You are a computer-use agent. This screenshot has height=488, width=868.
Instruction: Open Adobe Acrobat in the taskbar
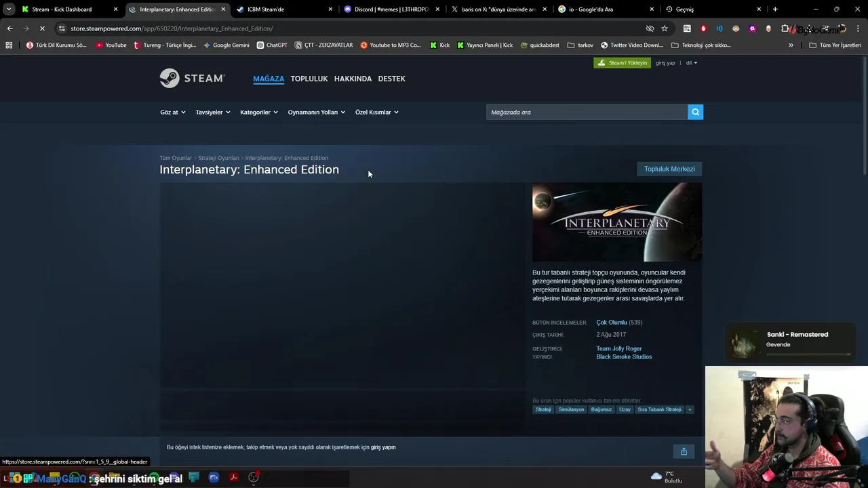tap(233, 477)
